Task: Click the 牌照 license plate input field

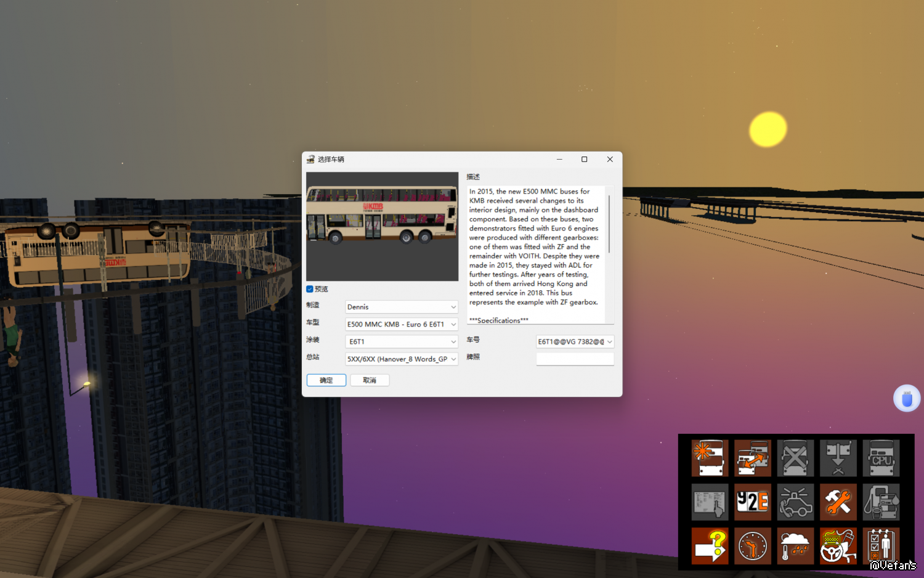Action: tap(575, 359)
